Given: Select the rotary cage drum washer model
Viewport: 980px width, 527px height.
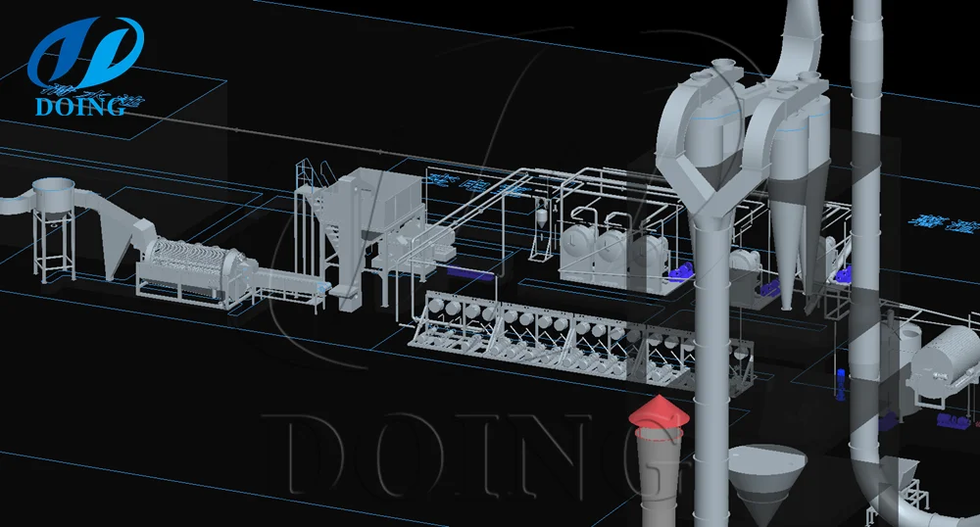Looking at the screenshot, I should 196,271.
